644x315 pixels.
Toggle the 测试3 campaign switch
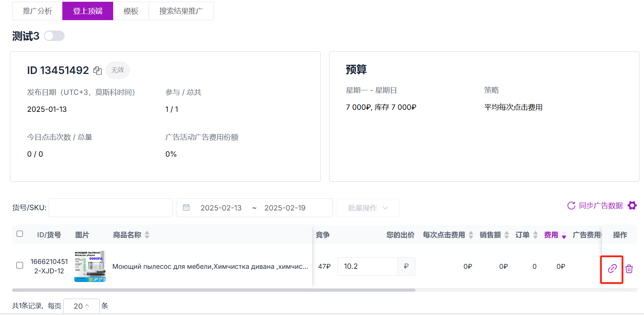pos(54,36)
